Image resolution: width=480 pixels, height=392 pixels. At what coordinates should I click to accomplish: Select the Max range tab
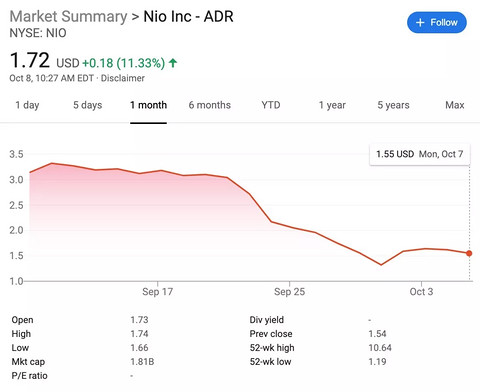click(x=455, y=105)
